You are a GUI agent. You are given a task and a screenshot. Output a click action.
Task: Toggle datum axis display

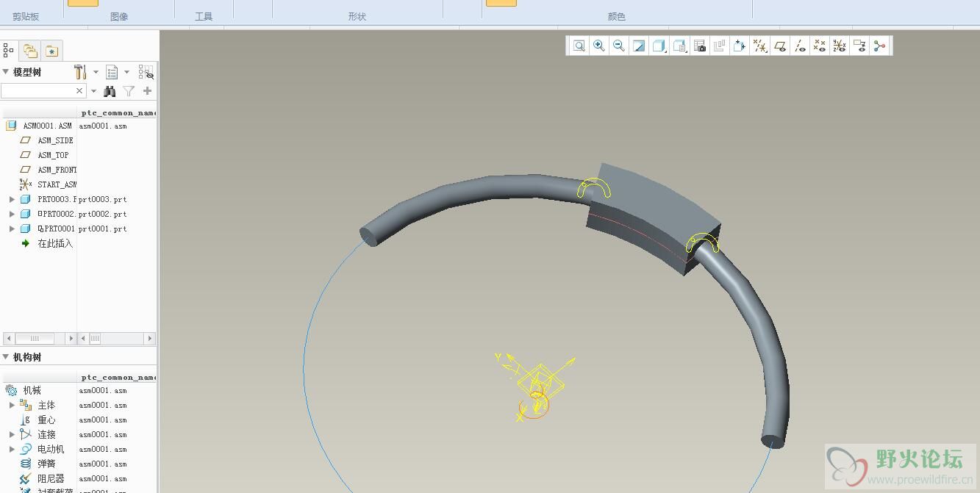800,46
